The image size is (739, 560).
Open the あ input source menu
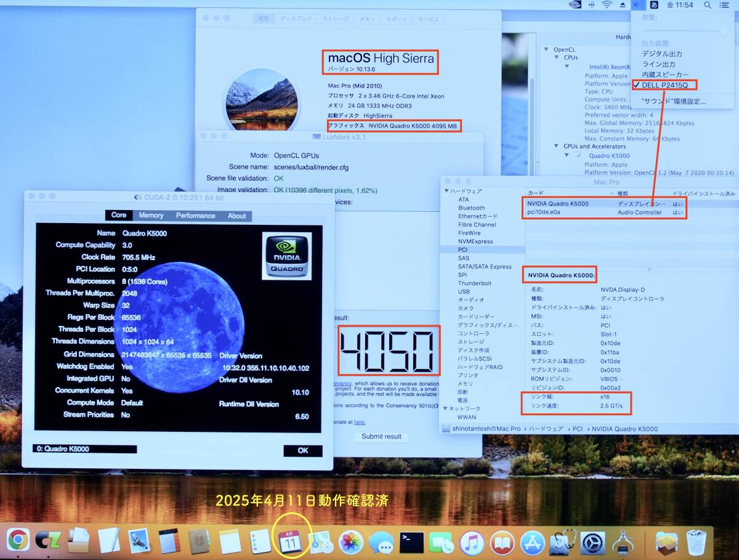click(x=654, y=5)
